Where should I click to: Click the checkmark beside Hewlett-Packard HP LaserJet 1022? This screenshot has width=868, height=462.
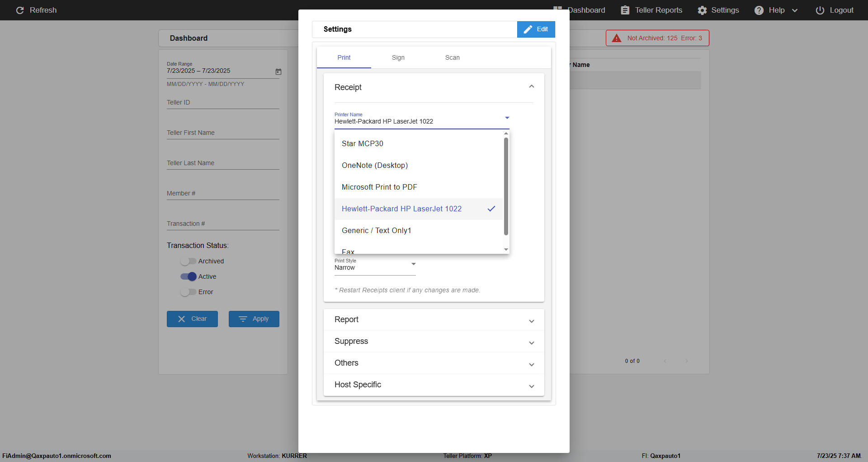tap(491, 209)
